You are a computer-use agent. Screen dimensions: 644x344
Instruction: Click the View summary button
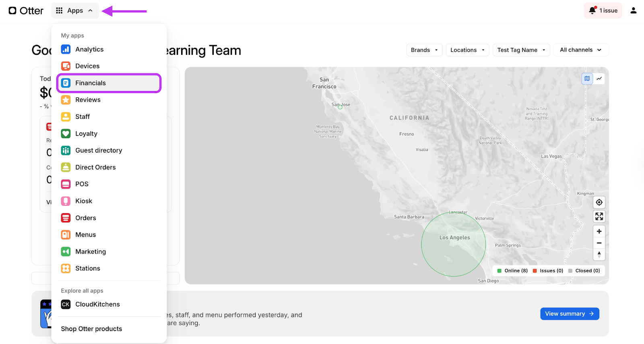pyautogui.click(x=570, y=314)
